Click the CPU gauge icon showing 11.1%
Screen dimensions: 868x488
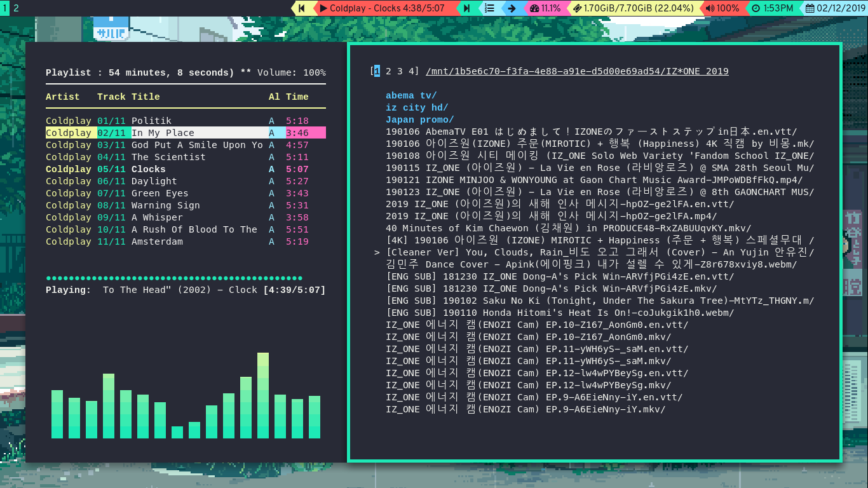(x=534, y=8)
